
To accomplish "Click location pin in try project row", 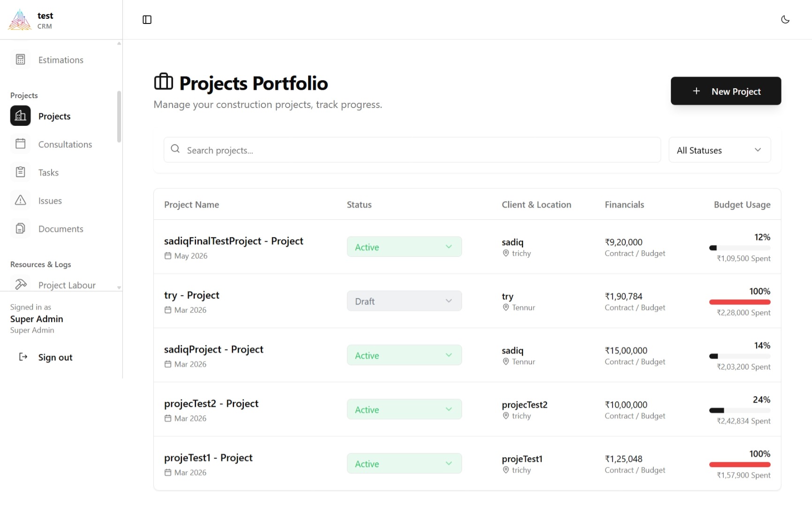I will (x=506, y=307).
